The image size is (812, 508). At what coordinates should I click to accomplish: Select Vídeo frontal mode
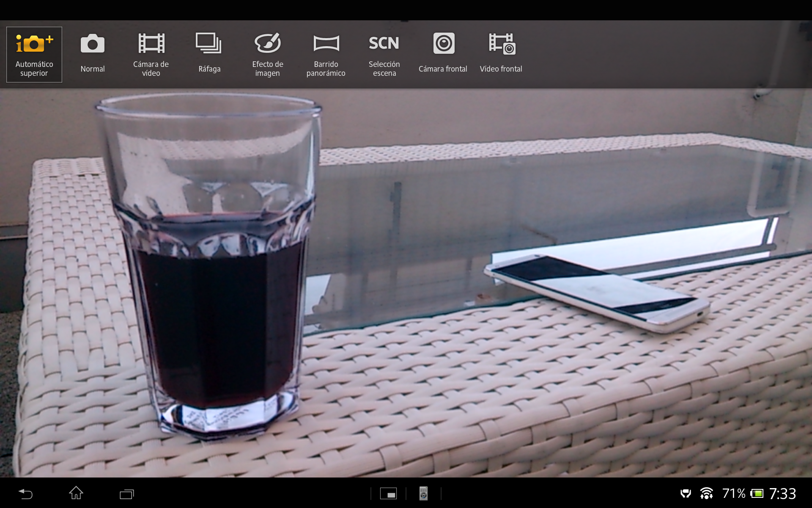point(501,54)
